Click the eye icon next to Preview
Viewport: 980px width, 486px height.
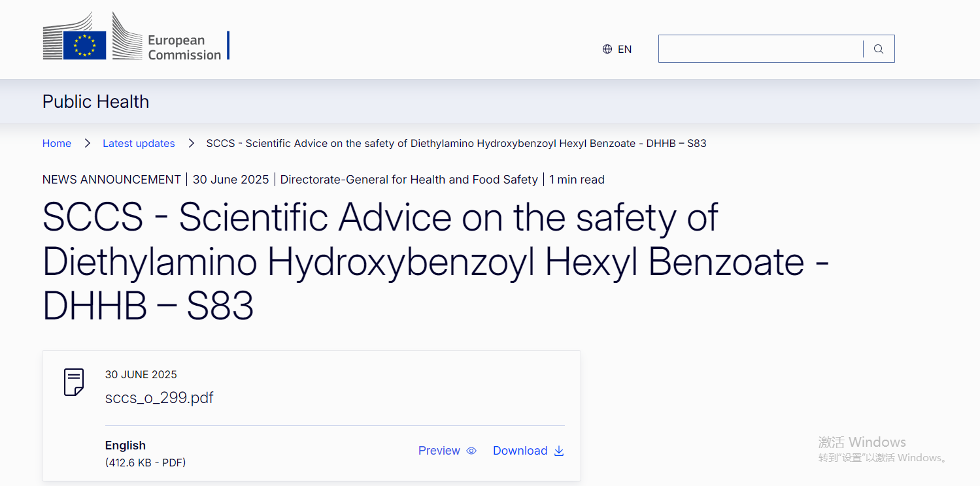click(x=471, y=451)
